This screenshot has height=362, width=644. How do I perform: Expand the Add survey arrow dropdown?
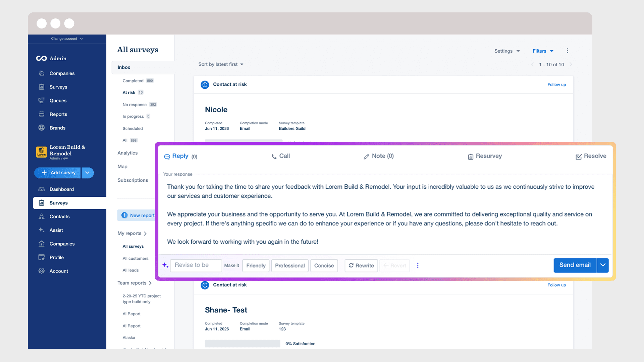87,173
